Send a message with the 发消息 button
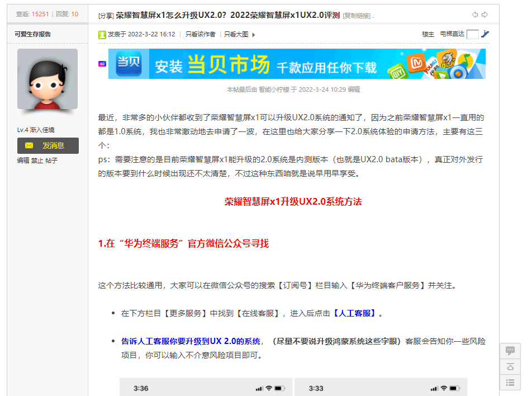Image resolution: width=532 pixels, height=396 pixels. click(48, 145)
